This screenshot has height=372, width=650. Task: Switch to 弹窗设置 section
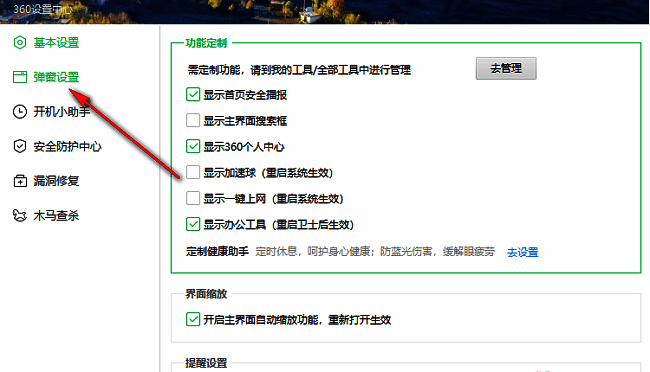click(x=56, y=77)
